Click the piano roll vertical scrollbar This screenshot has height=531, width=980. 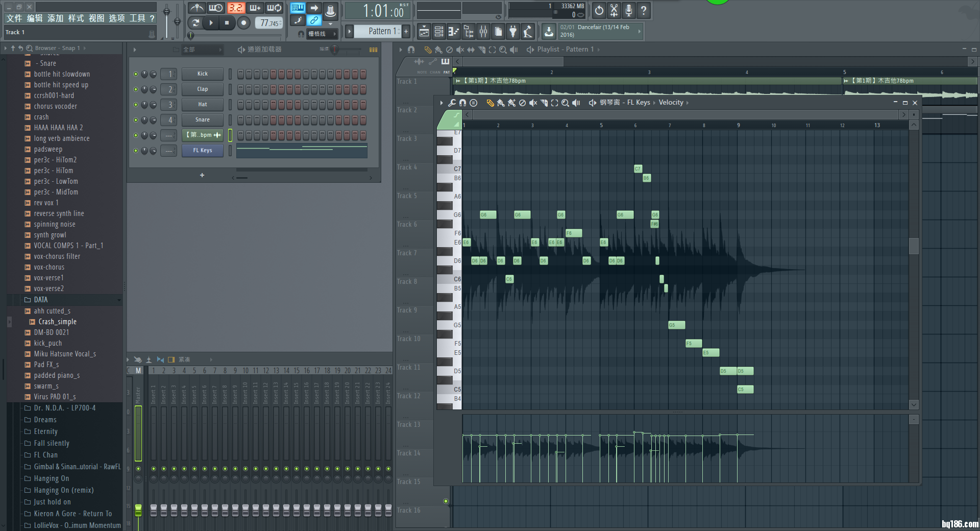pyautogui.click(x=914, y=246)
